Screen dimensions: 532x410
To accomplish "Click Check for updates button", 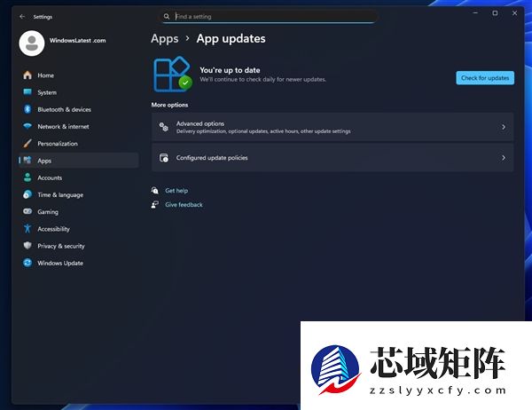I will [x=485, y=78].
